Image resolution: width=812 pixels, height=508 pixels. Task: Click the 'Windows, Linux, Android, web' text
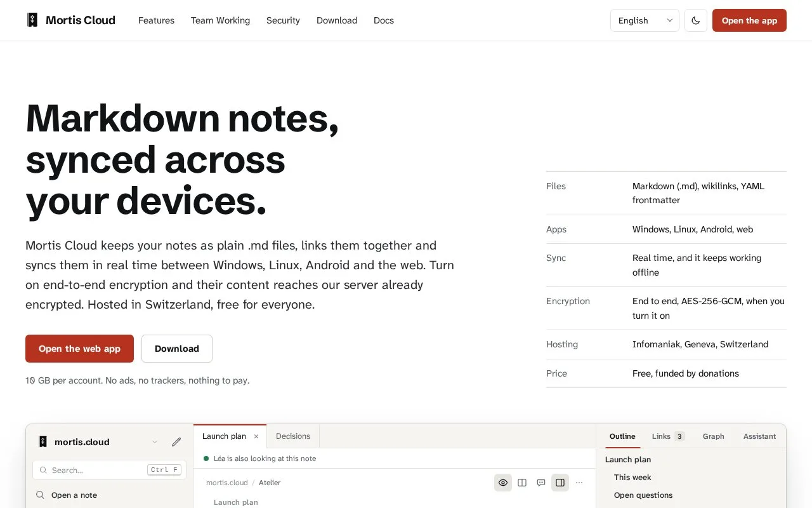(693, 229)
